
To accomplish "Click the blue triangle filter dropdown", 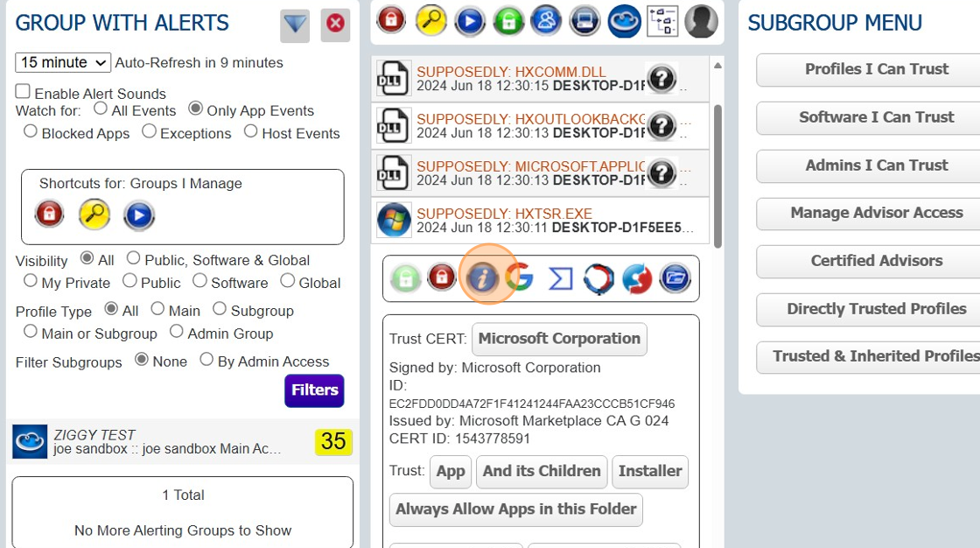I will (x=294, y=25).
